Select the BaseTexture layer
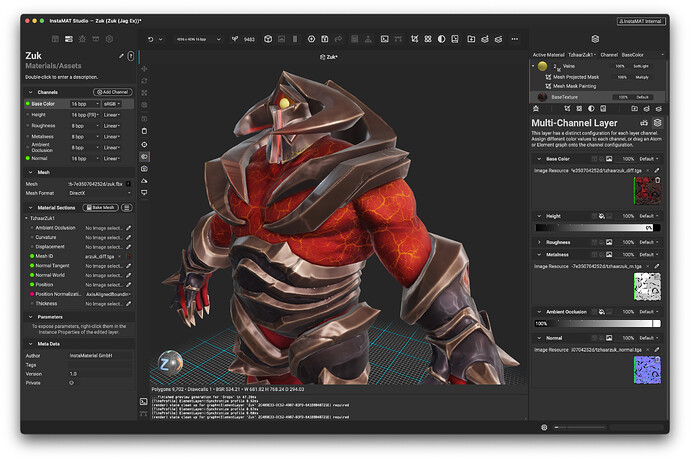The image size is (690, 461). pyautogui.click(x=567, y=97)
